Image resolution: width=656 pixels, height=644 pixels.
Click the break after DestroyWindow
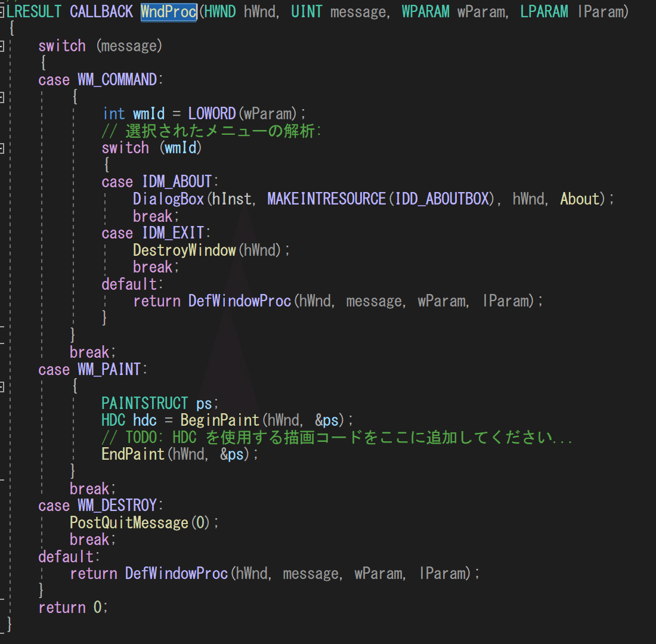[x=153, y=267]
